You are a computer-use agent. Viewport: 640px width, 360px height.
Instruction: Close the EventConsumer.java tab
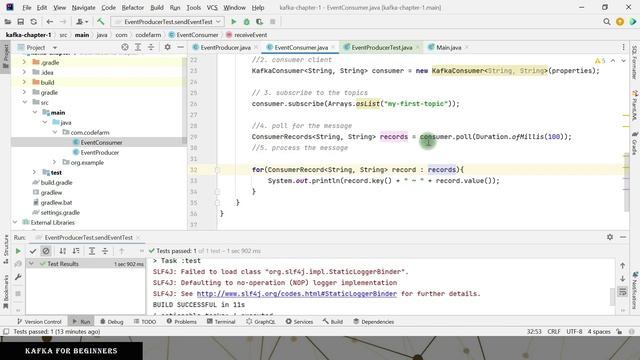pos(333,48)
